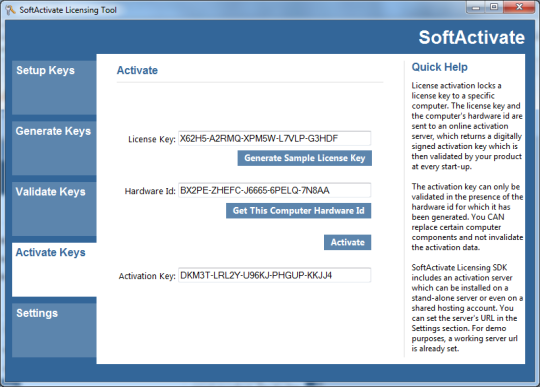Click the help paragraph starting 'SoftActivate Licensing SDK'
Image resolution: width=540 pixels, height=387 pixels.
click(467, 308)
